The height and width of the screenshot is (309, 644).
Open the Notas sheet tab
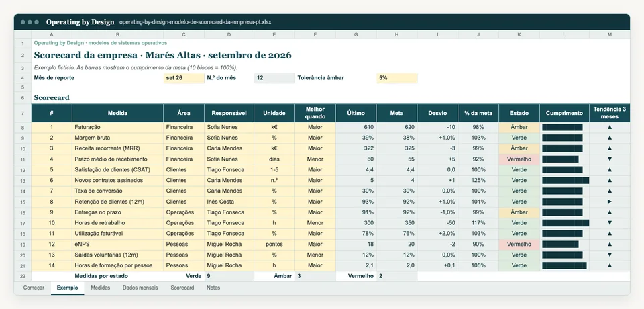pyautogui.click(x=213, y=288)
